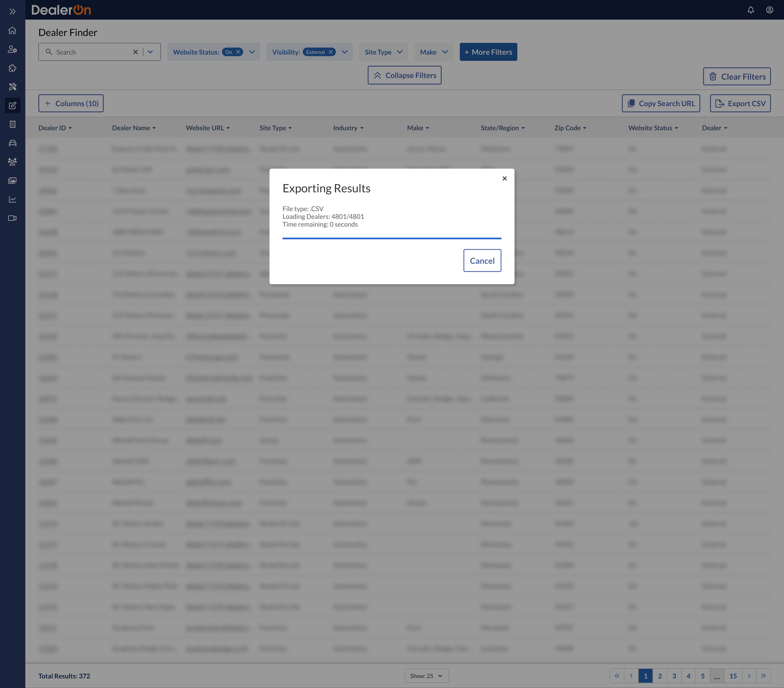Viewport: 784px width, 688px height.
Task: Cancel the export in the dialog
Action: [482, 261]
